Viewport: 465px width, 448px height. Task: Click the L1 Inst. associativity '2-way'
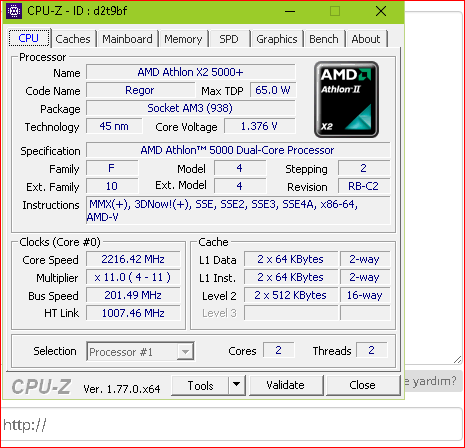click(x=365, y=277)
